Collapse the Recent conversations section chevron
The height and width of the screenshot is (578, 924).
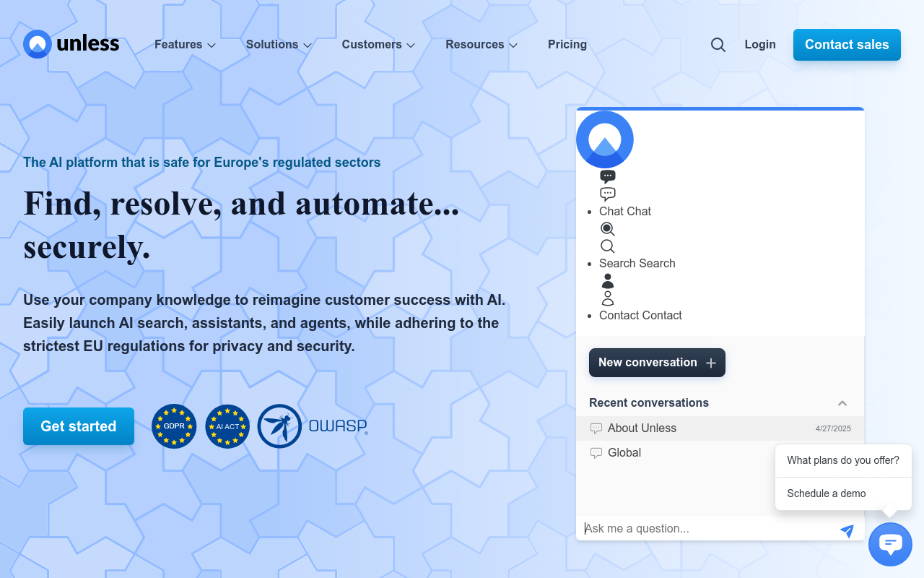tap(842, 403)
